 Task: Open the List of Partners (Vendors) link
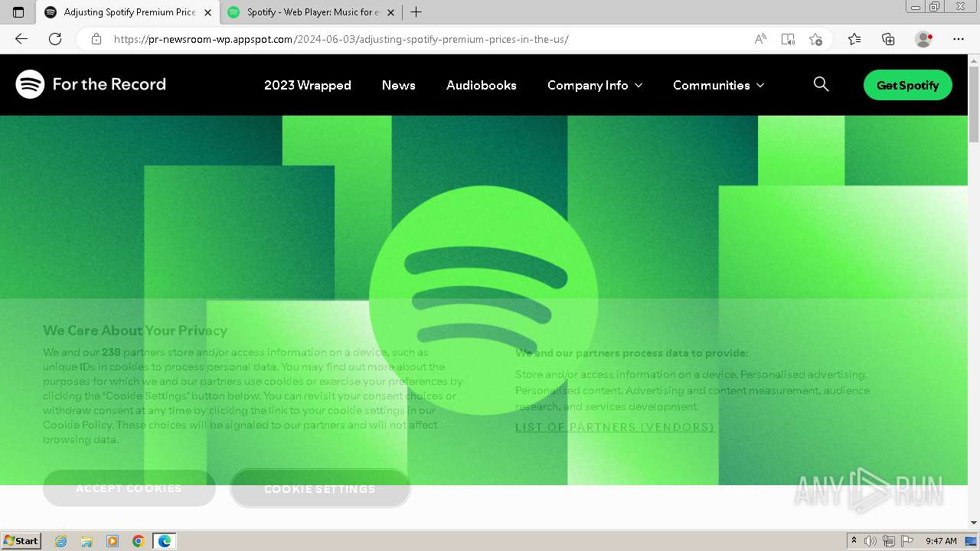(x=615, y=427)
